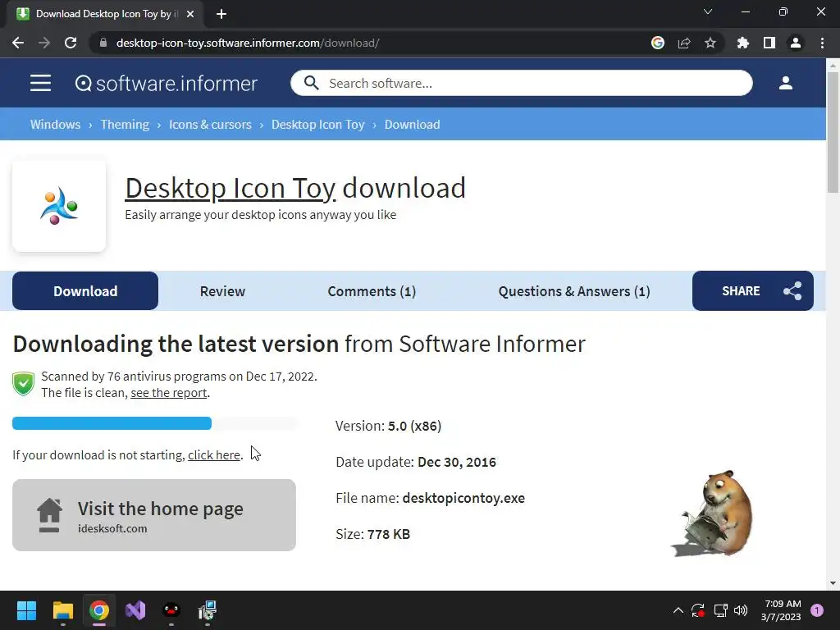Click the house icon on home page button
Screen dimensions: 840x630
click(x=49, y=515)
